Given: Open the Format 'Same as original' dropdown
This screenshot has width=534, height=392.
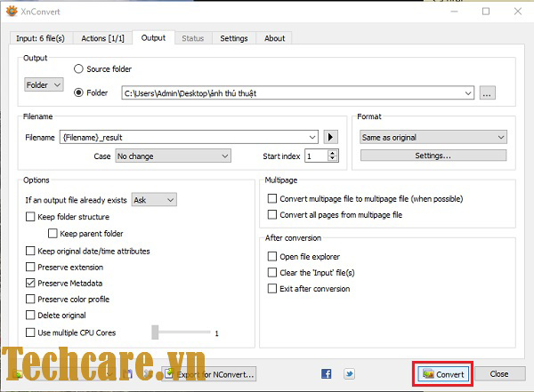Looking at the screenshot, I should (x=433, y=137).
